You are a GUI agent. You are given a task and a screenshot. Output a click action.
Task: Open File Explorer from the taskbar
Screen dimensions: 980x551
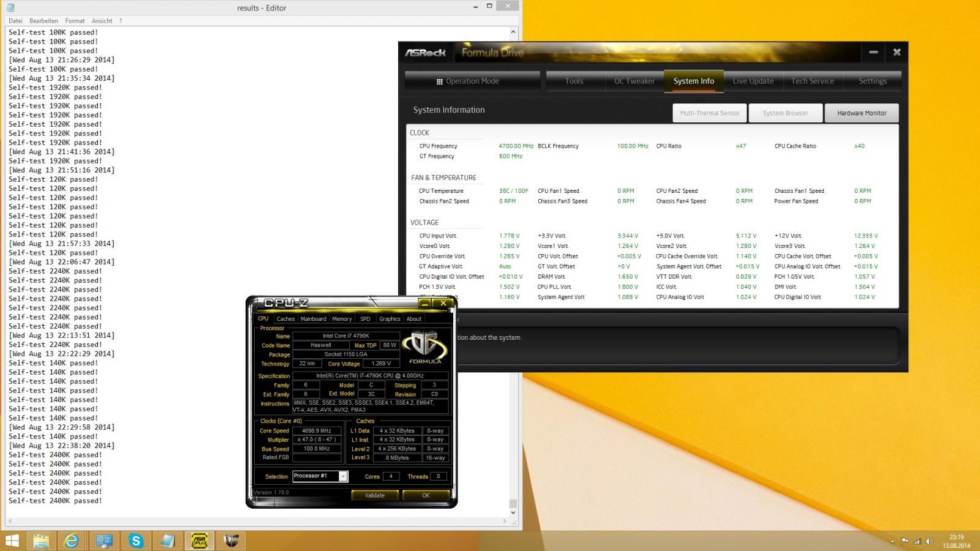pos(41,541)
